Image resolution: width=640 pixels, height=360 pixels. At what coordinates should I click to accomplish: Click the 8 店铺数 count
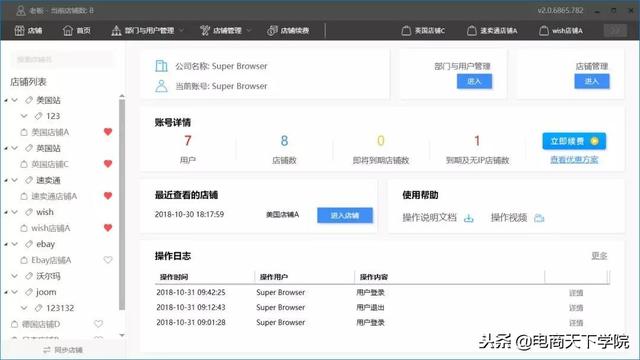coord(284,141)
